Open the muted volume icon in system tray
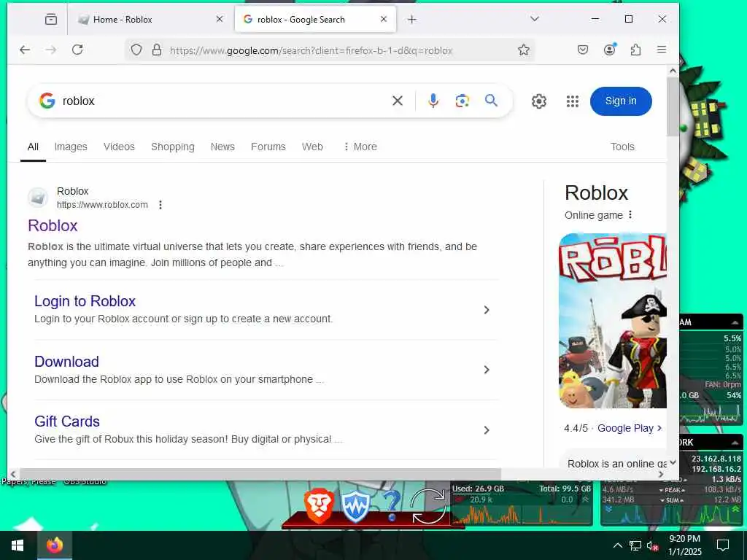Viewport: 747px width, 560px height. point(653,545)
